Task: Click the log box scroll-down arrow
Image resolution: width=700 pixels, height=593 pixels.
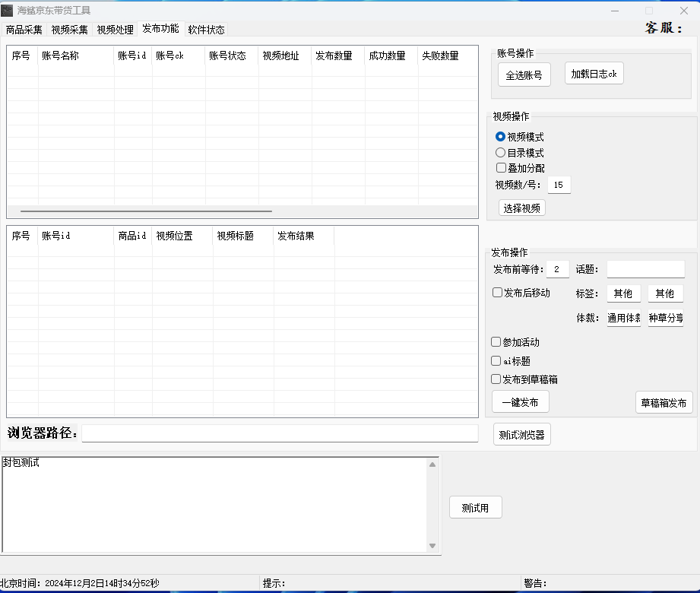Action: tap(432, 545)
